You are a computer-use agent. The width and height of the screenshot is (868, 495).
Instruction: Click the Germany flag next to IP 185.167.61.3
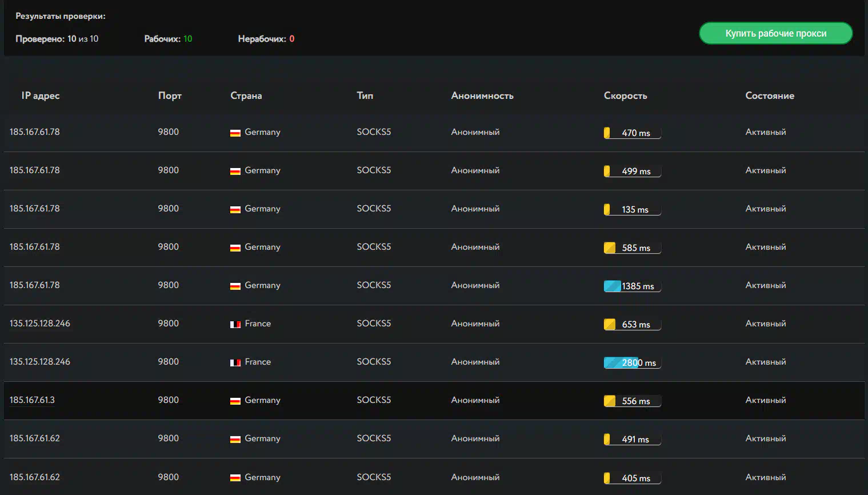point(235,401)
